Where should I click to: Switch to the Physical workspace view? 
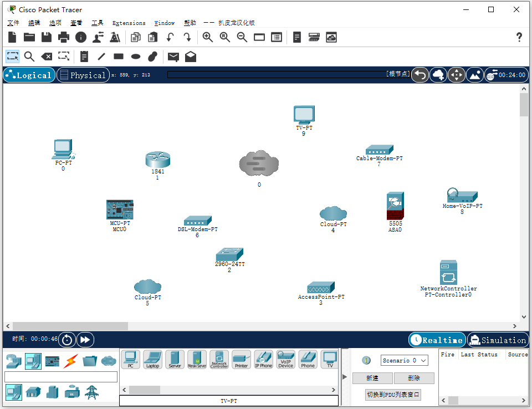point(83,75)
